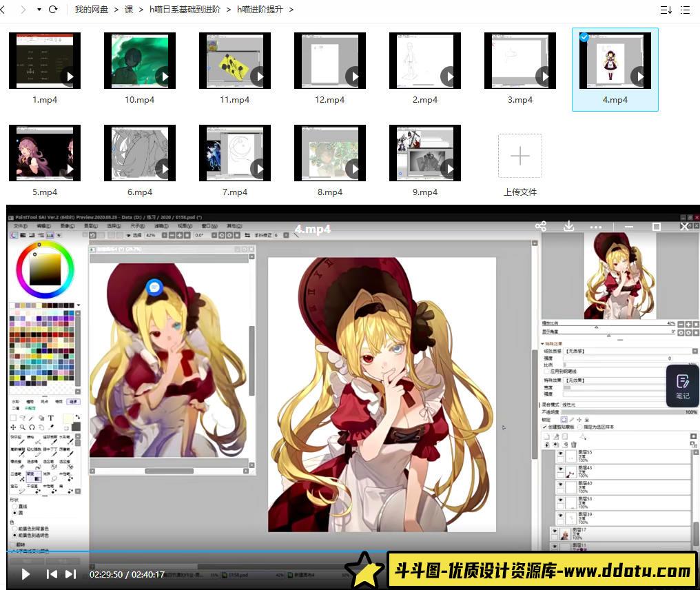Share the playing 4.mp4 video
This screenshot has width=700, height=590.
tap(541, 227)
